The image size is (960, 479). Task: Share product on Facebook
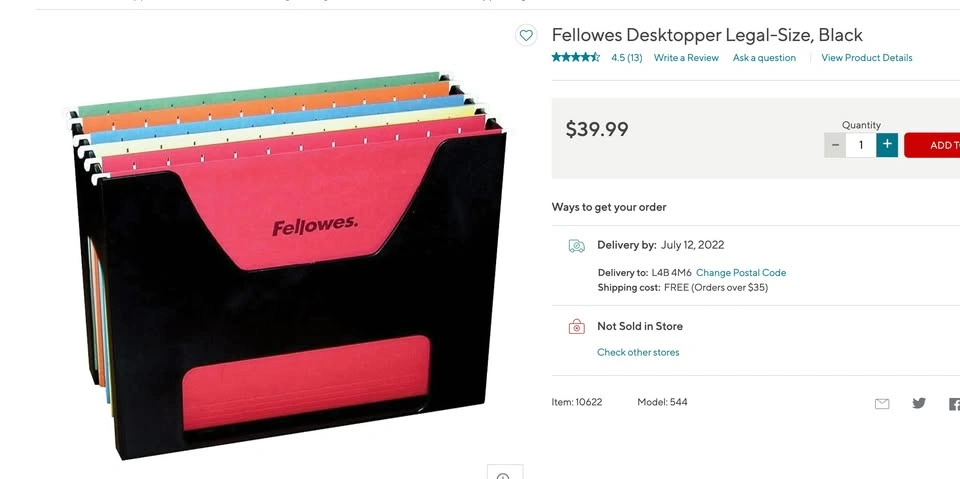pos(954,404)
